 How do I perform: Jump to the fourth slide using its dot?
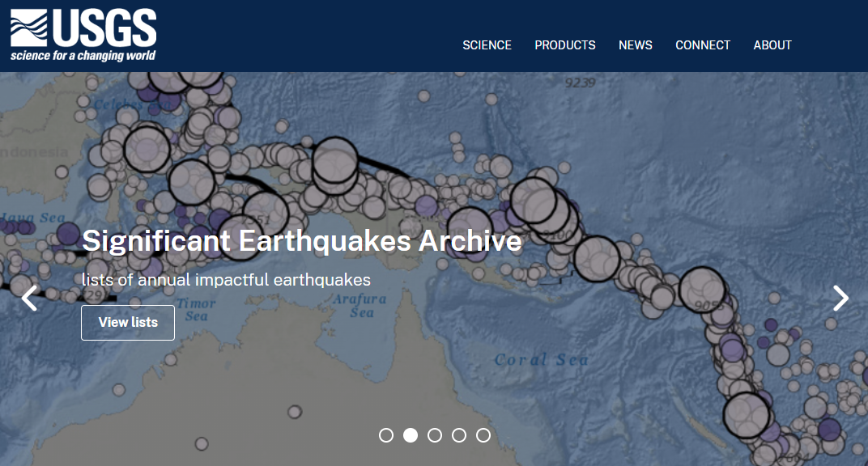pyautogui.click(x=459, y=434)
